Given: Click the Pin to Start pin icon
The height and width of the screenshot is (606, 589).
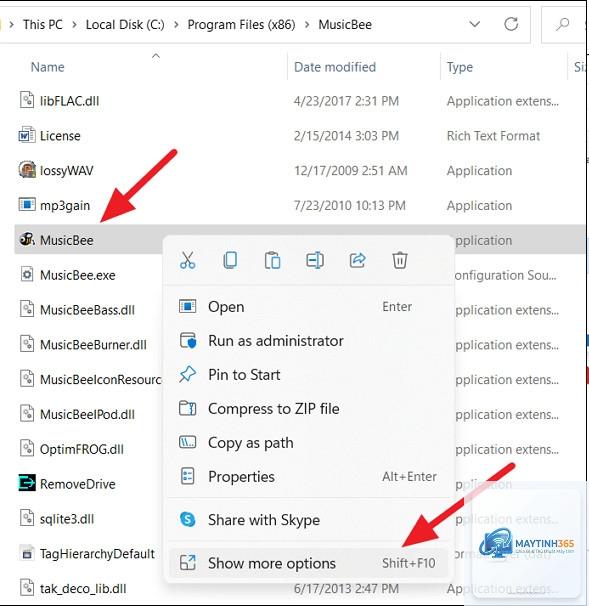Looking at the screenshot, I should 188,374.
